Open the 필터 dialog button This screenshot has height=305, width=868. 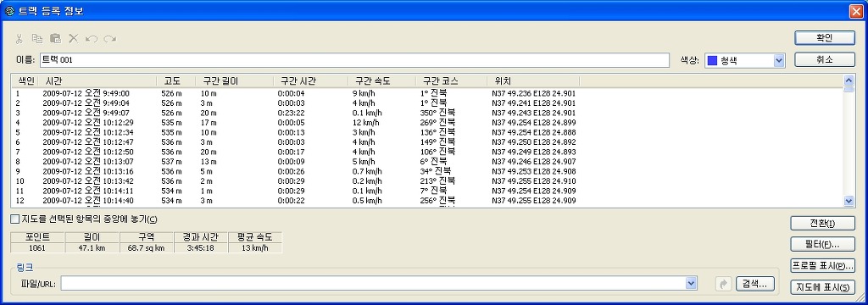[x=822, y=244]
